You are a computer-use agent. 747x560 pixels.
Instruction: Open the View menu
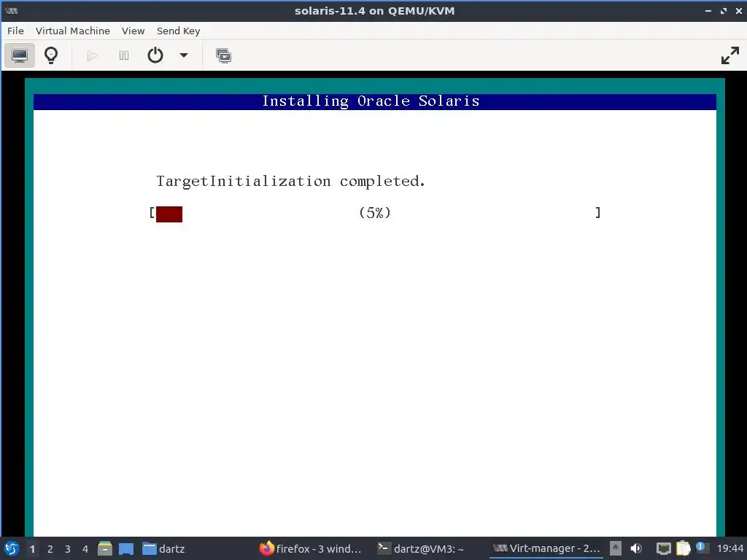tap(133, 31)
